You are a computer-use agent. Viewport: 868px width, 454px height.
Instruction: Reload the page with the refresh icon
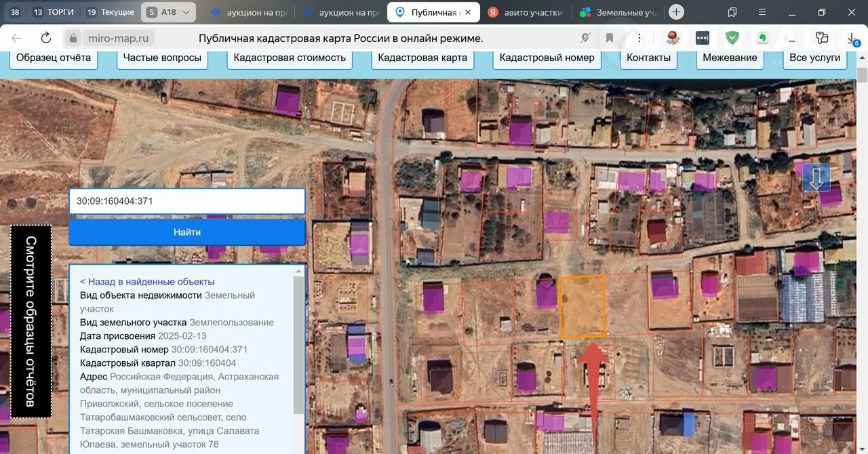click(x=46, y=39)
